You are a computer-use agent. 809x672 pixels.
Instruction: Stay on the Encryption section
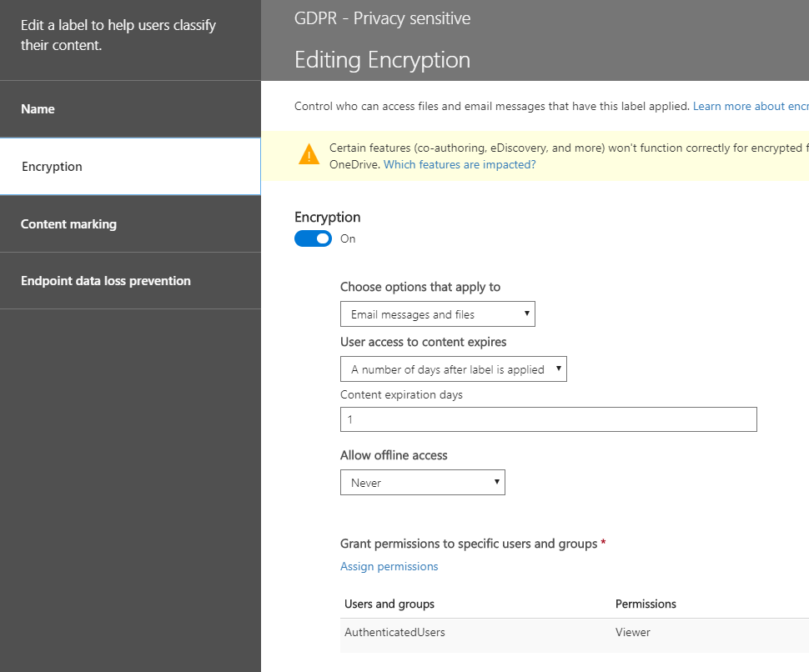[x=52, y=166]
